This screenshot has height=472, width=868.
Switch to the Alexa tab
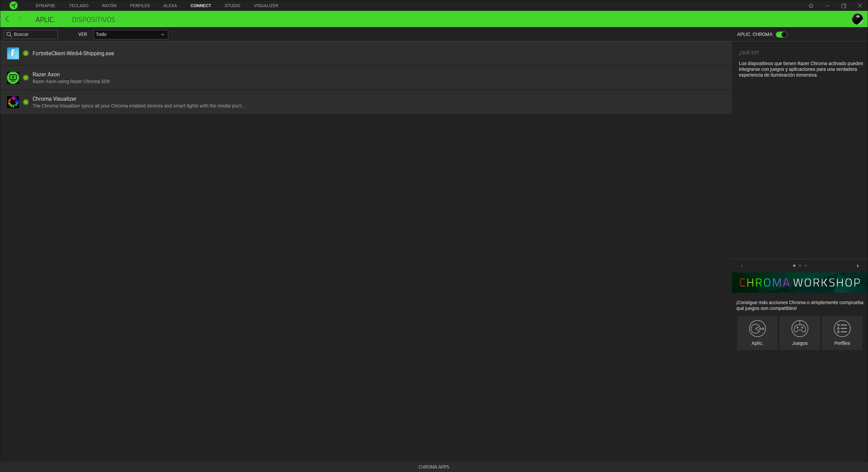(x=170, y=6)
